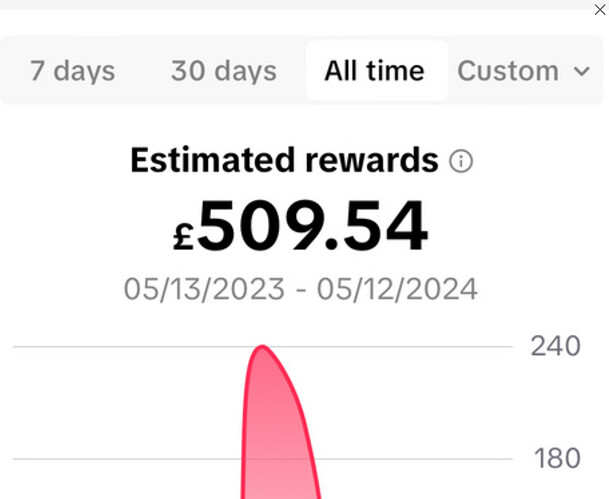Click the pound currency symbol
The image size is (609, 499).
click(183, 237)
